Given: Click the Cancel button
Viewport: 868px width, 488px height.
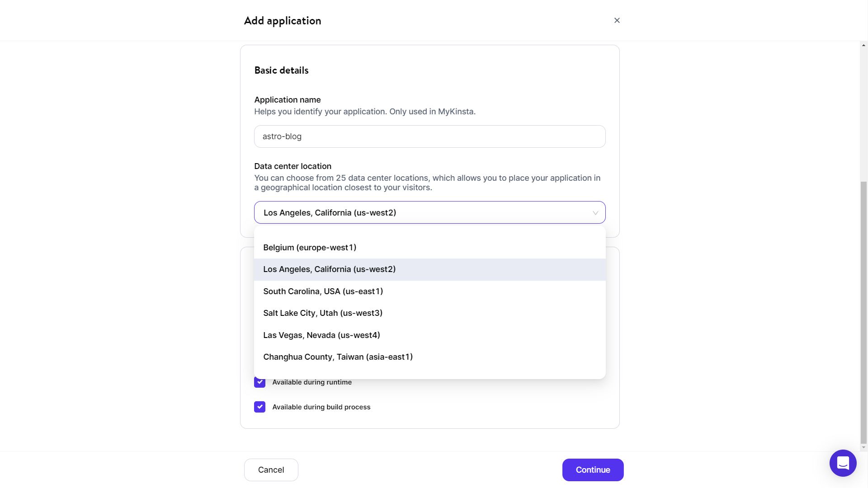Looking at the screenshot, I should [271, 470].
